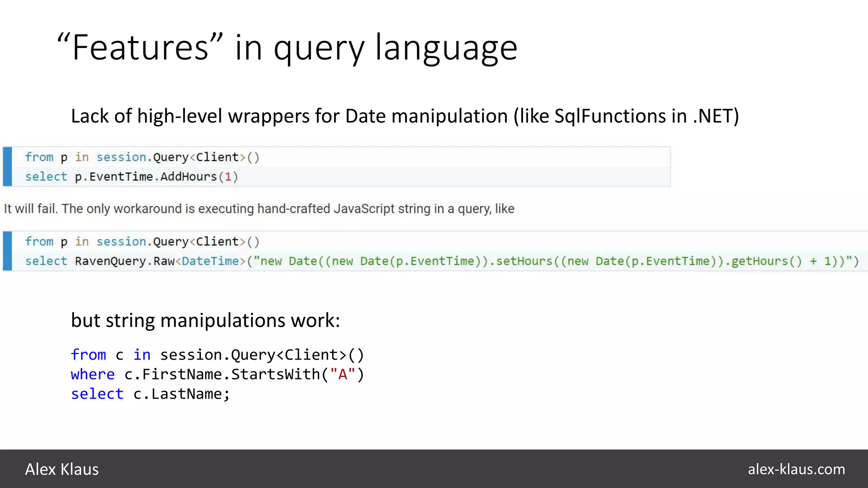Viewport: 868px width, 488px height.
Task: Click the "Lack of high-level wrappers" heading line
Action: click(x=405, y=116)
